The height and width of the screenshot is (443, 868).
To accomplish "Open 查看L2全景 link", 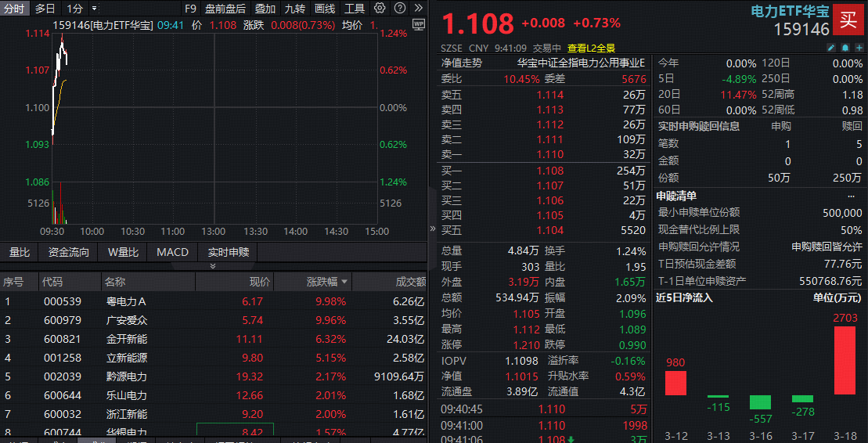I will 591,48.
